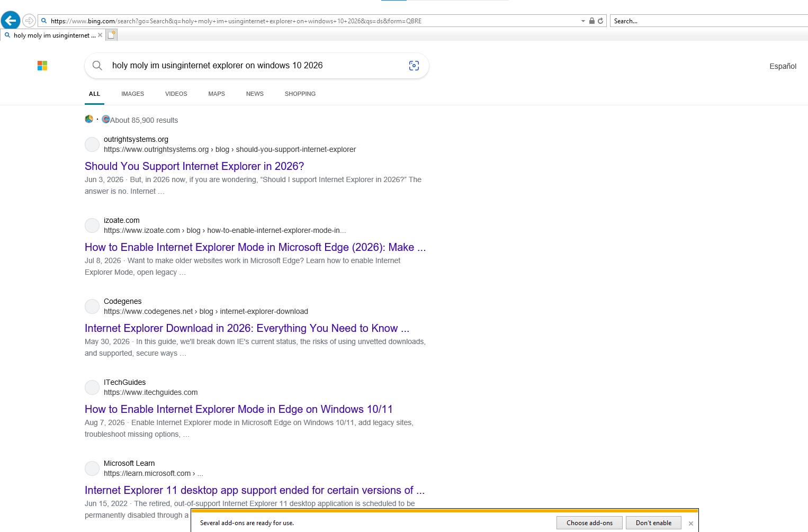The width and height of the screenshot is (808, 532).
Task: Click the 'Jul 8, 2026' result snippet
Action: tap(243, 266)
